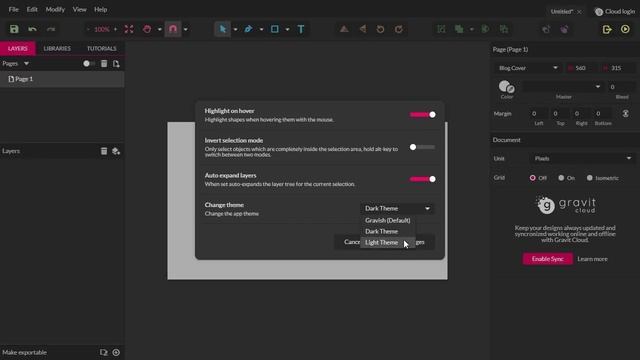Image resolution: width=640 pixels, height=360 pixels.
Task: Click the delete layer trash icon
Action: 104,151
